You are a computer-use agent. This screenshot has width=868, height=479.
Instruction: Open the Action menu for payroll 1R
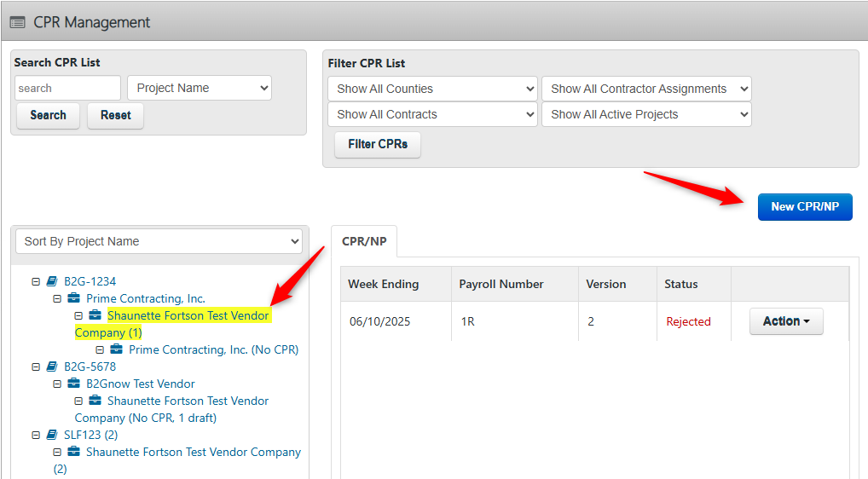click(785, 321)
